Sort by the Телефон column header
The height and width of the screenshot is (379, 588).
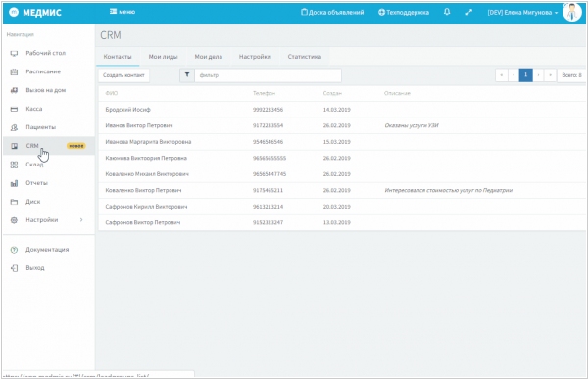point(264,93)
